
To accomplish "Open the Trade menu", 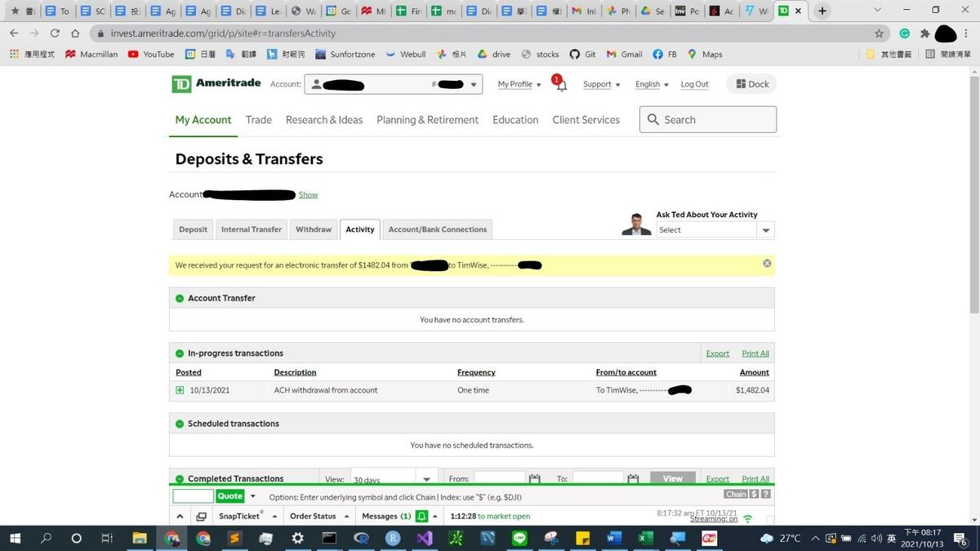I will pos(259,120).
